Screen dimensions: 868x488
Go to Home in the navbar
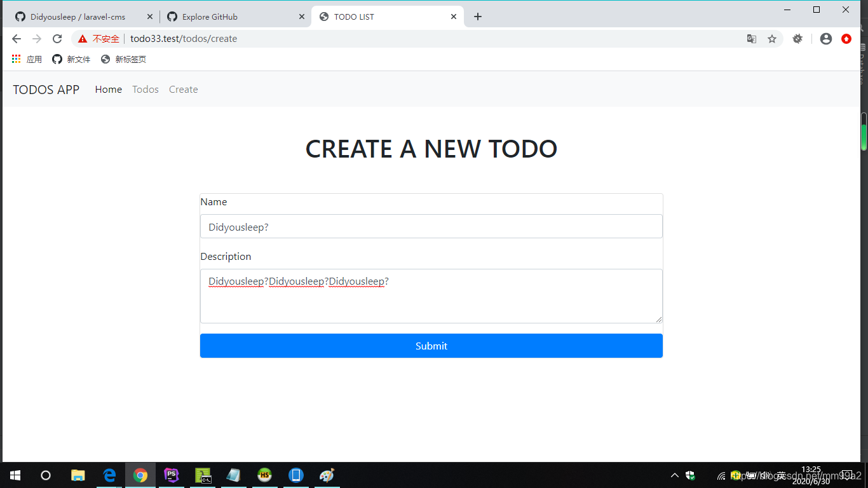coord(109,90)
